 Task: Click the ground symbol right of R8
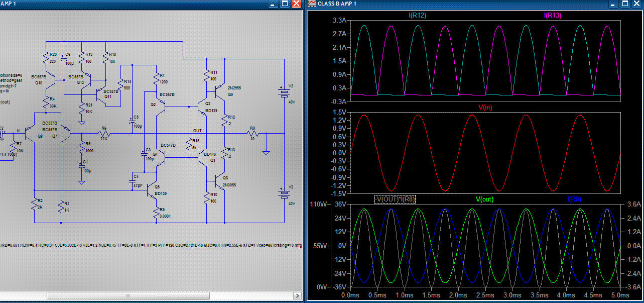[x=267, y=152]
